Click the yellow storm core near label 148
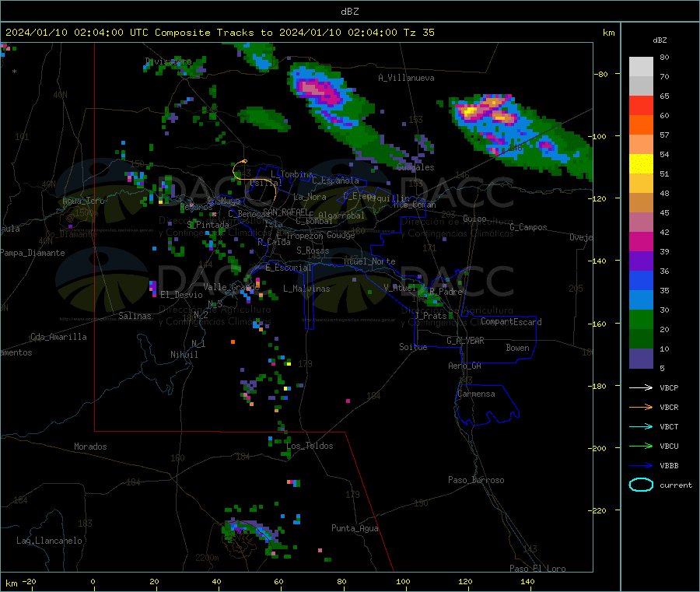The image size is (700, 592). (468, 111)
